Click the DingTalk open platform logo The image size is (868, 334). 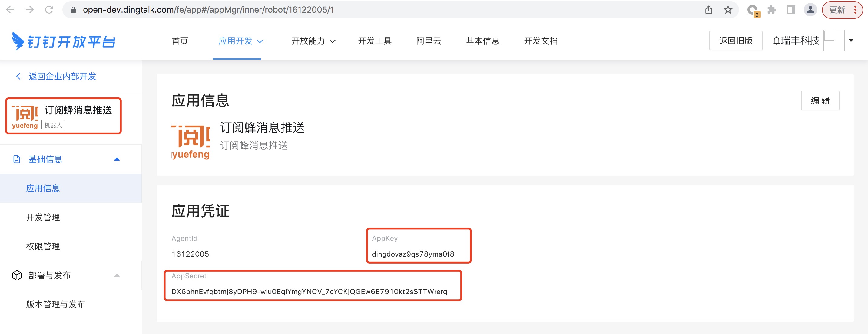point(64,41)
